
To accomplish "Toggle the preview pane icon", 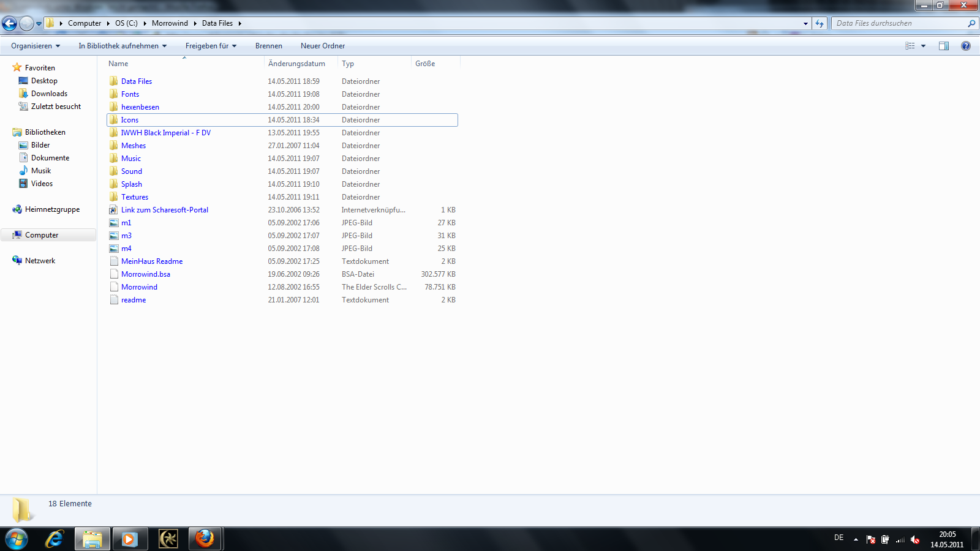I will pyautogui.click(x=944, y=46).
